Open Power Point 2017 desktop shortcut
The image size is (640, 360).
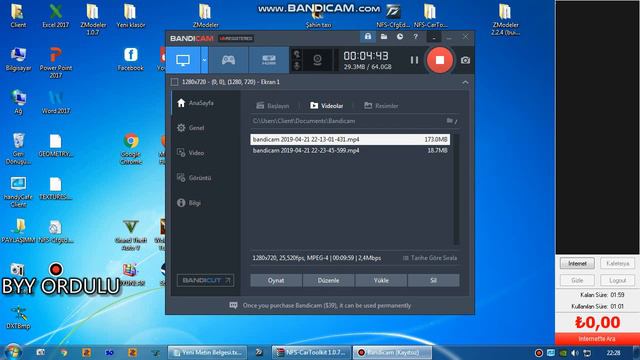coord(56,62)
